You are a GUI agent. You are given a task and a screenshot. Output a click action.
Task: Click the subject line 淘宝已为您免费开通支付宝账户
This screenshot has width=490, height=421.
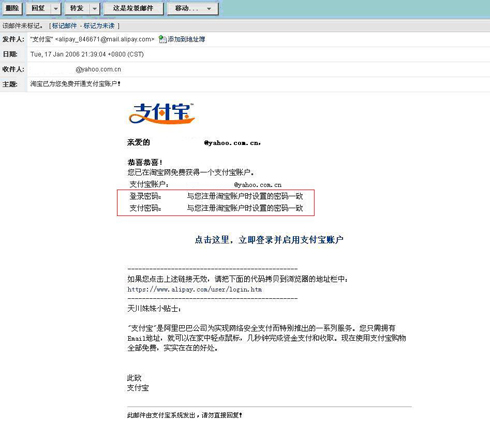(x=75, y=84)
